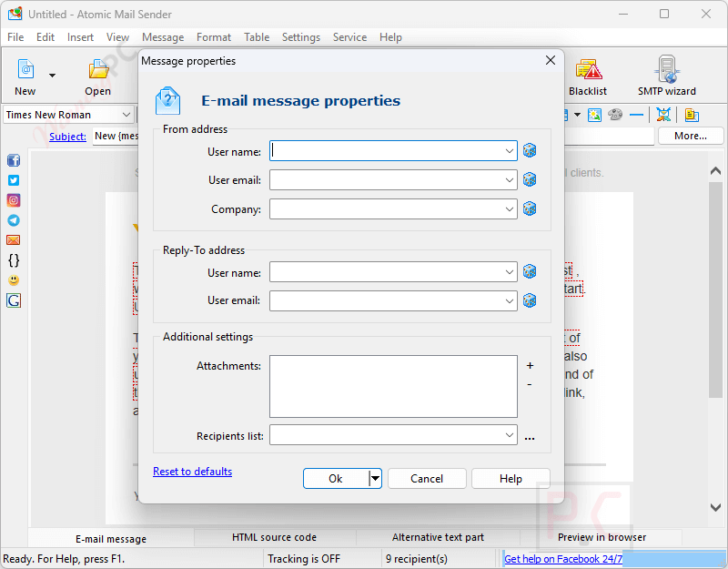Image resolution: width=728 pixels, height=569 pixels.
Task: Click the crossed tools icon in the formatting toolbar
Action: tap(663, 115)
